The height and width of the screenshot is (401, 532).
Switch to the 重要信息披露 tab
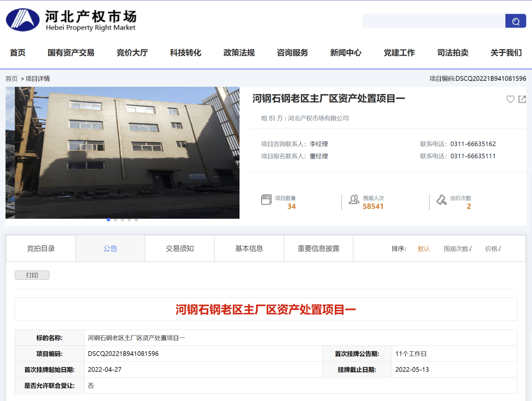coord(319,248)
